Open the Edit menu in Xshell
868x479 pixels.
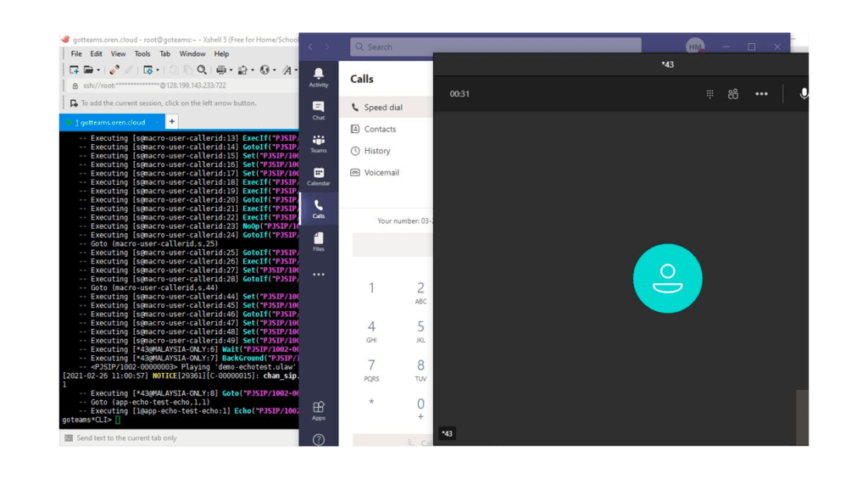pyautogui.click(x=97, y=53)
